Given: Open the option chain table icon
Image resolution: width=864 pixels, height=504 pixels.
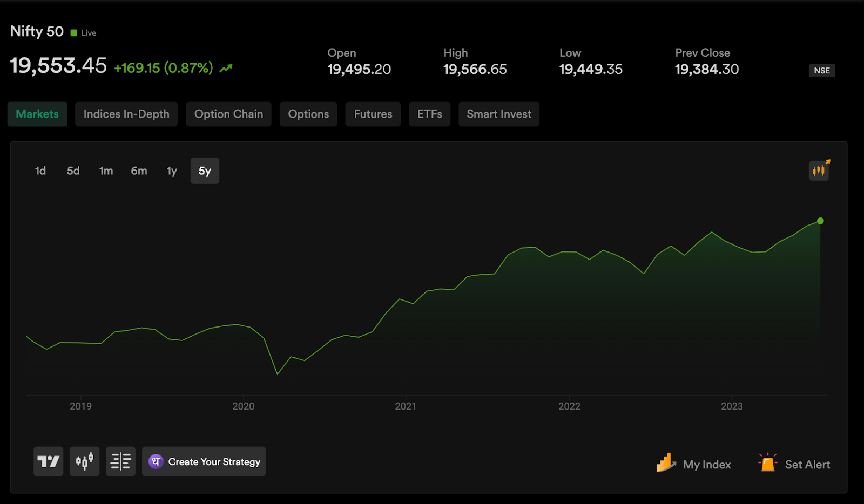Looking at the screenshot, I should pyautogui.click(x=120, y=461).
